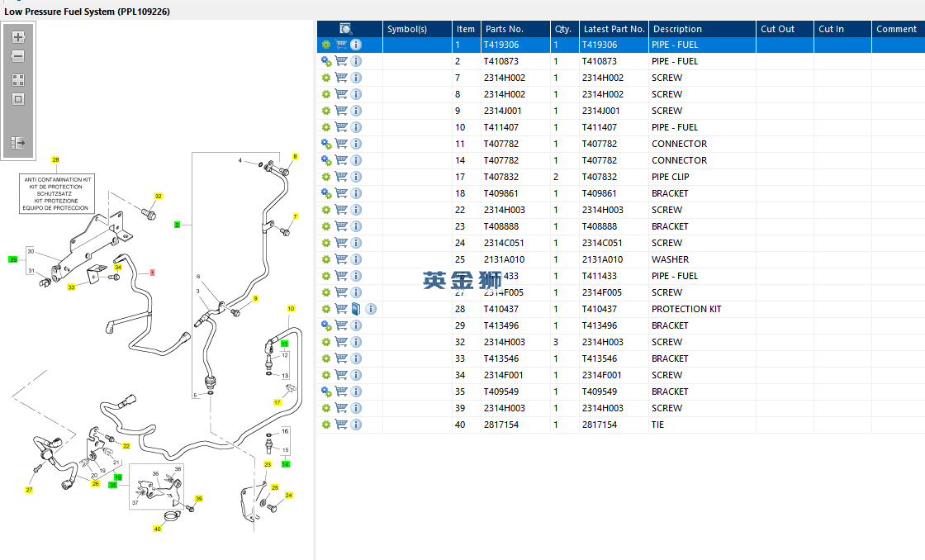Viewport: 925px width, 560px height.
Task: Select callout 28 in the diagram
Action: pyautogui.click(x=55, y=160)
